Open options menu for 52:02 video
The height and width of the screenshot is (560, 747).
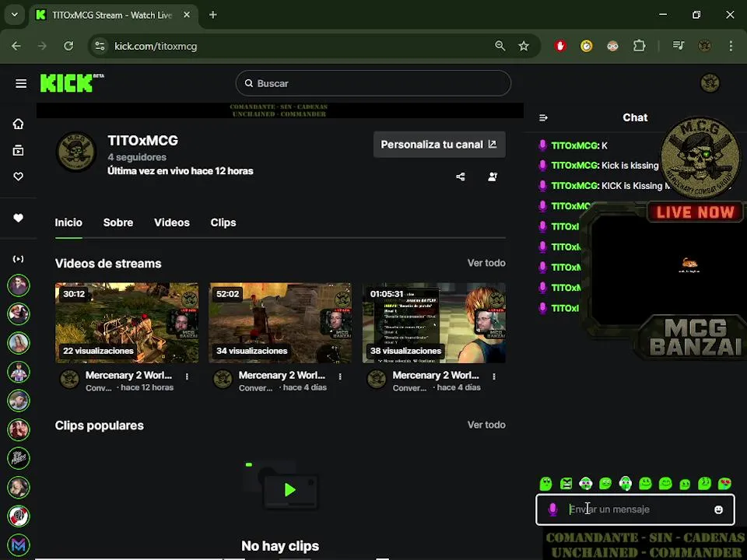click(x=340, y=376)
